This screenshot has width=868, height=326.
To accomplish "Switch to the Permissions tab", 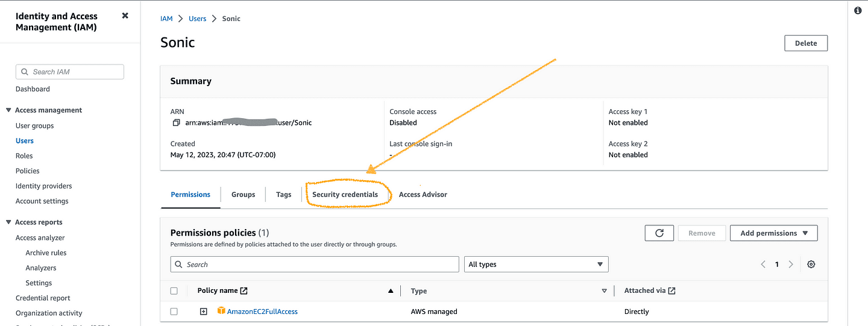I will point(190,195).
